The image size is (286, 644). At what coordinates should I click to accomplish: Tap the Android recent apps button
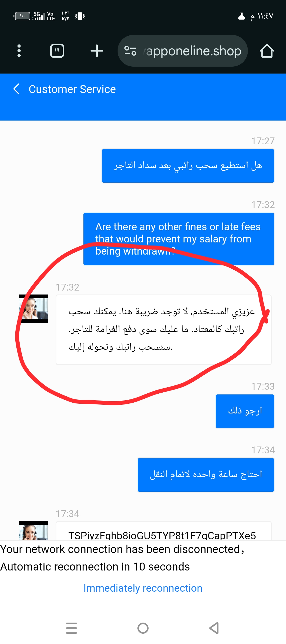(x=71, y=628)
